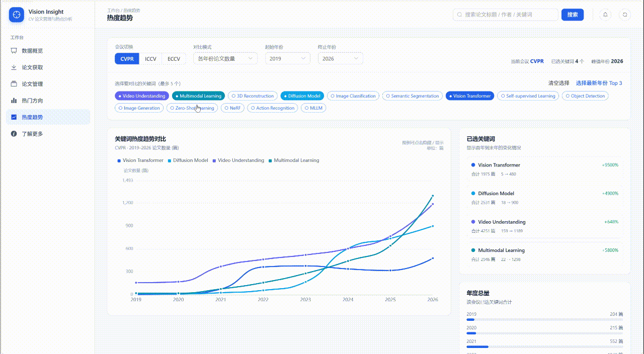
Task: Click the 工作台 breadcrumb link
Action: 114,10
